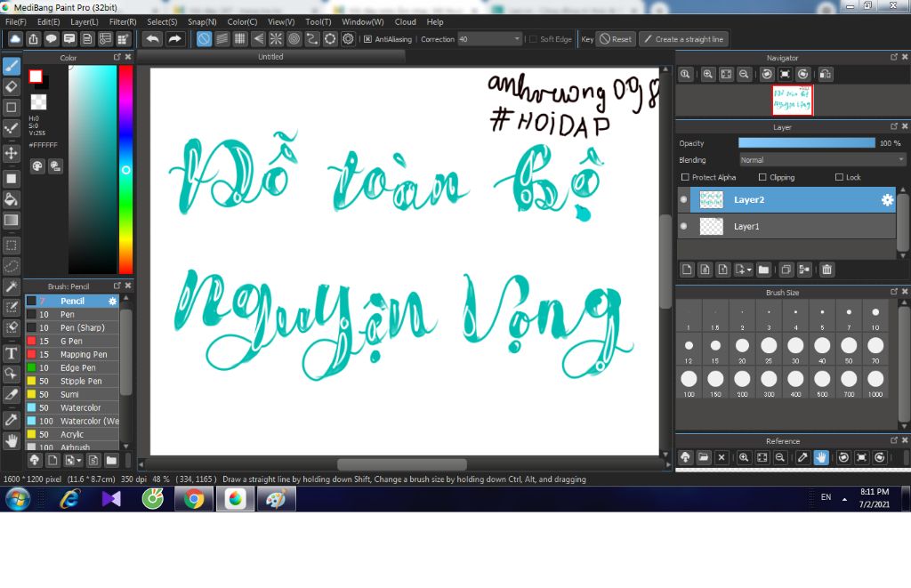Select the Watercolor brush

click(x=72, y=408)
